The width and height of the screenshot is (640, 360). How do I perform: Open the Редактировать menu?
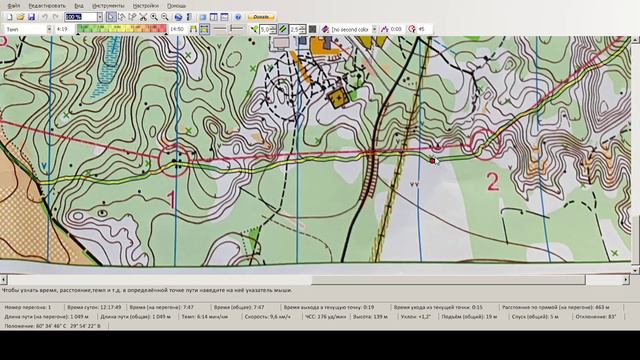(47, 6)
